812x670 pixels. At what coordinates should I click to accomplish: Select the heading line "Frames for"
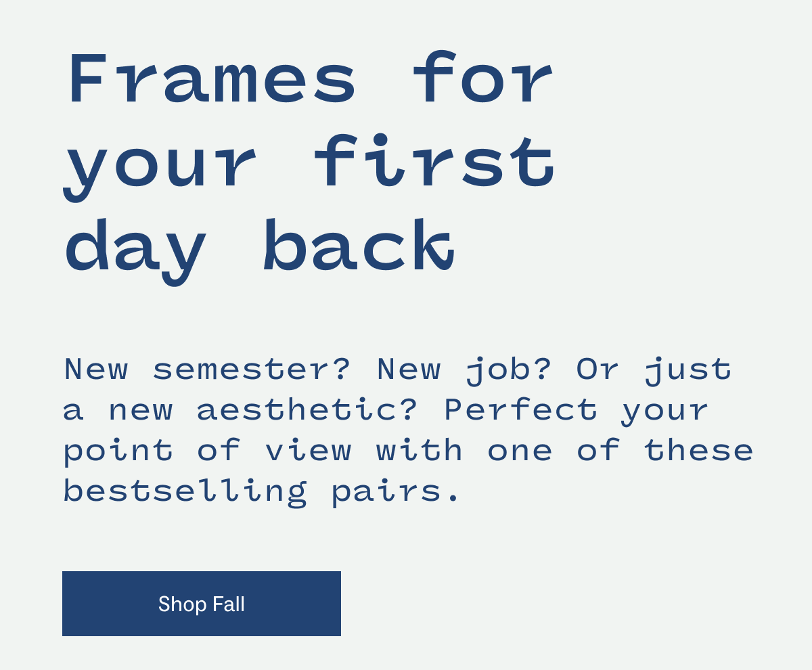click(x=311, y=79)
